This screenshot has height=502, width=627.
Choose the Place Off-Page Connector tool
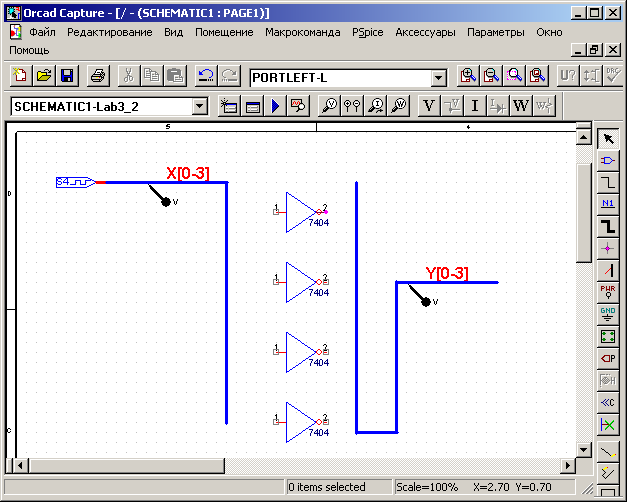(608, 402)
